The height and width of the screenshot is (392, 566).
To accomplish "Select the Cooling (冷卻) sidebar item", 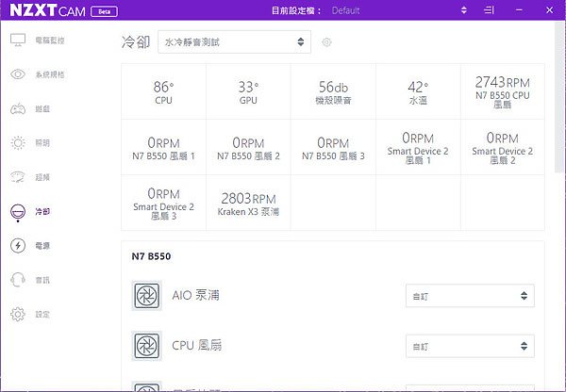I will pos(31,212).
